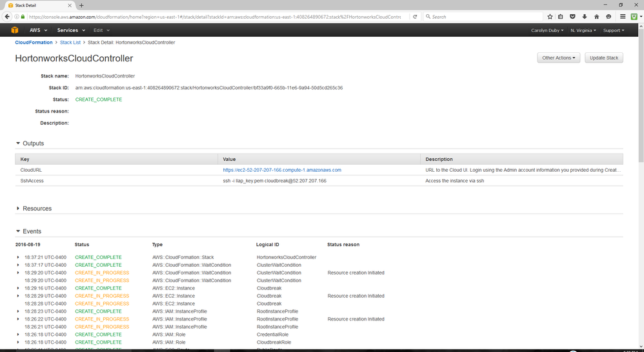
Task: Click the HortonworksCloudController page heading
Action: click(x=74, y=58)
